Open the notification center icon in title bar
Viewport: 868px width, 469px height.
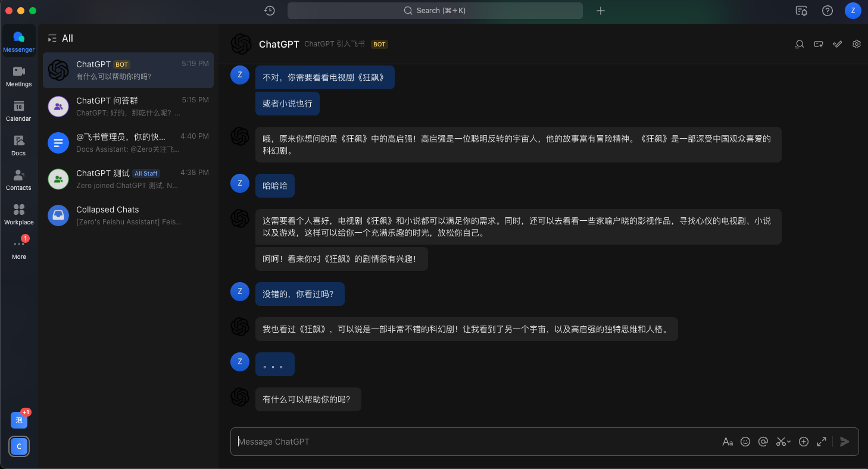[801, 11]
